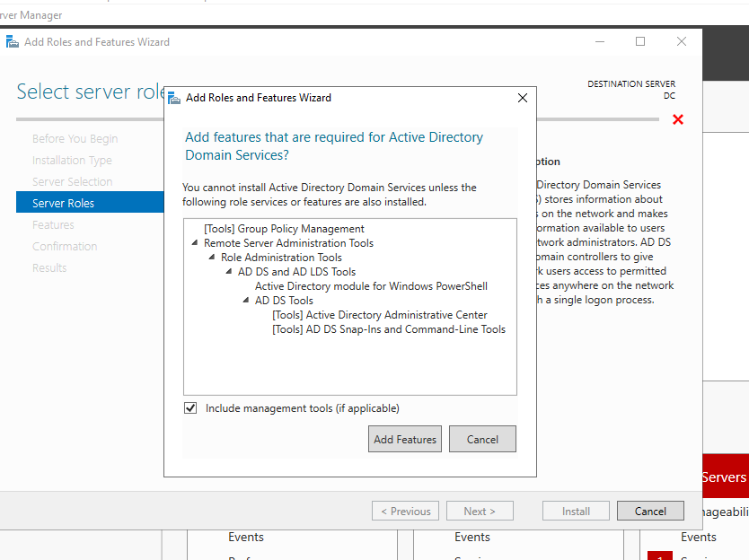Open Before You Begin wizard step
Screen dimensions: 749x560
coord(75,138)
